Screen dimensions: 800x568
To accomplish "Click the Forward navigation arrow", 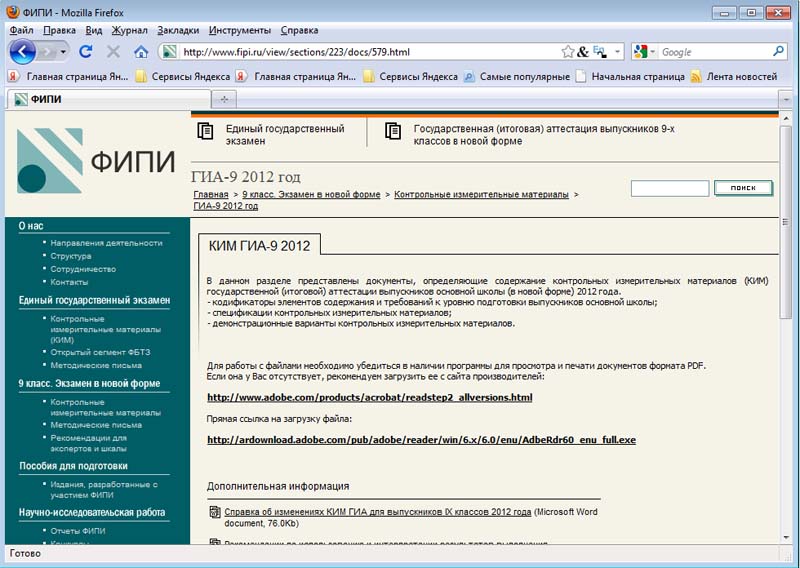I will pos(48,52).
